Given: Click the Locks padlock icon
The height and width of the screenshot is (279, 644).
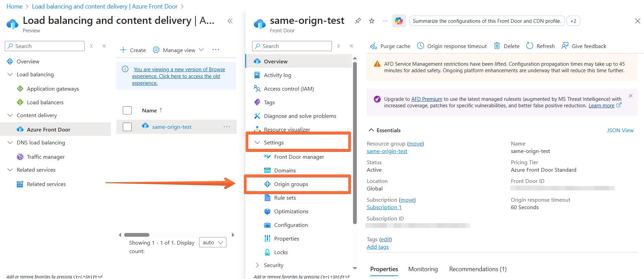Looking at the screenshot, I should tap(267, 252).
